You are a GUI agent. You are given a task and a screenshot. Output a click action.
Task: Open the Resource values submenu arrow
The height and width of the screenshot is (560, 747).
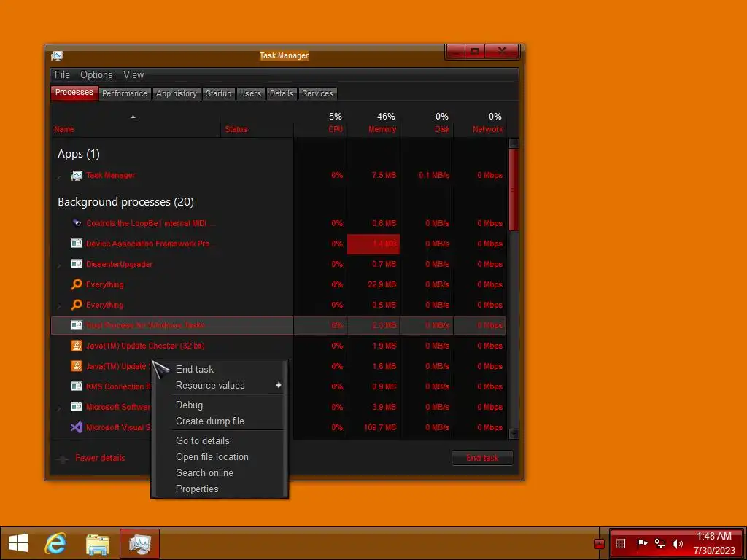278,385
